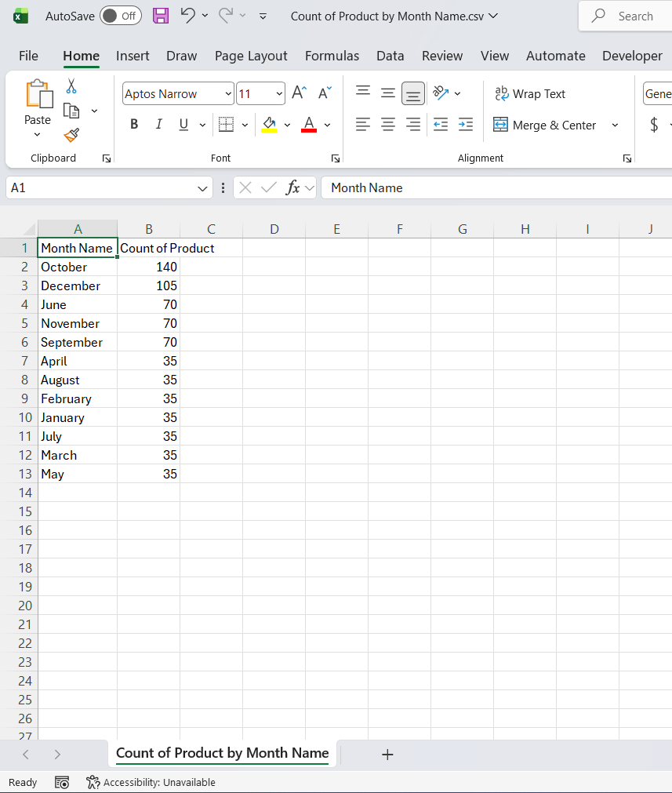Center text horizontally
This screenshot has height=793, width=672.
[x=388, y=125]
